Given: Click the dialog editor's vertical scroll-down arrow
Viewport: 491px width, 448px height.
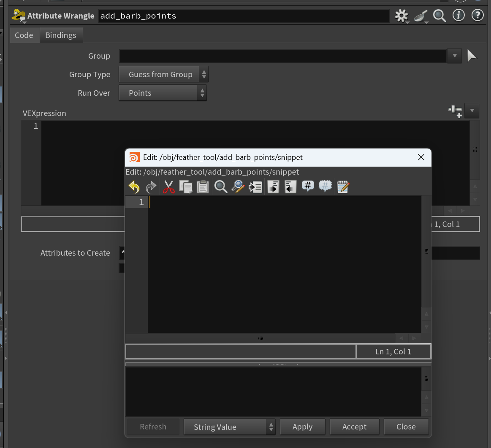Looking at the screenshot, I should 426,327.
